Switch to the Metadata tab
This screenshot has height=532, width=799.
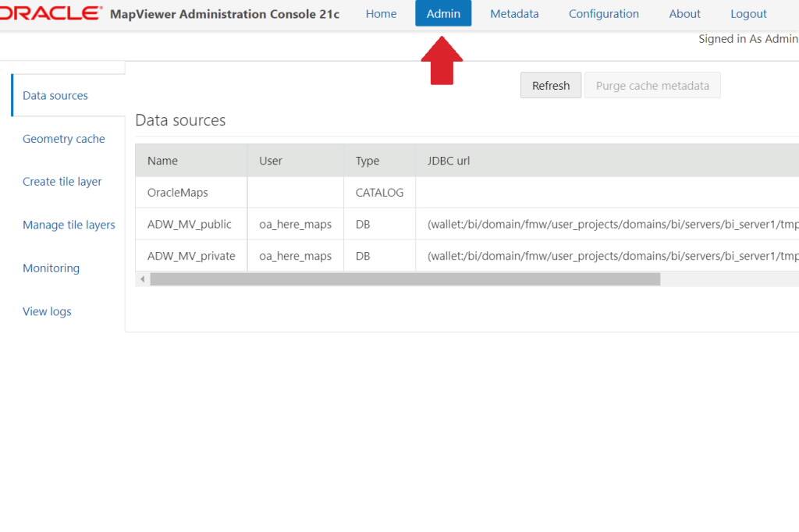[514, 13]
